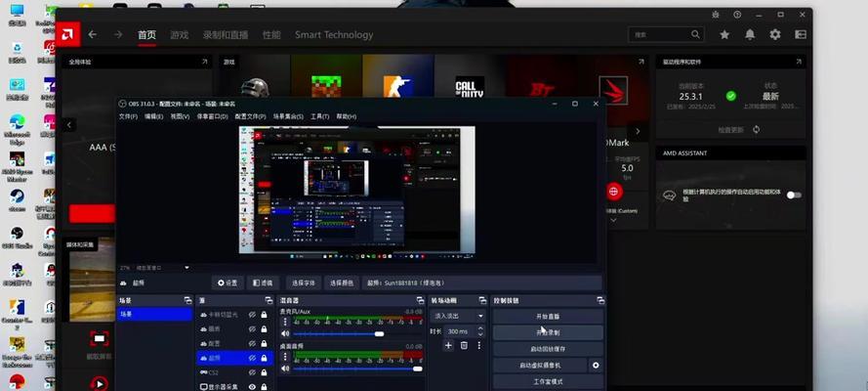This screenshot has width=868, height=391.
Task: Expand the 驱动程序和软件 panel arrow
Action: coord(799,62)
